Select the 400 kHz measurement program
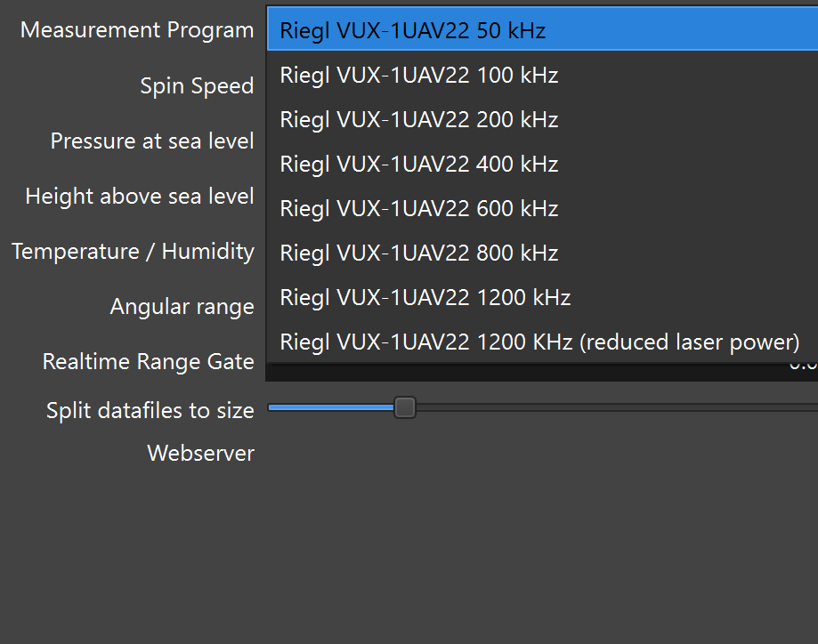818x644 pixels. coord(418,164)
